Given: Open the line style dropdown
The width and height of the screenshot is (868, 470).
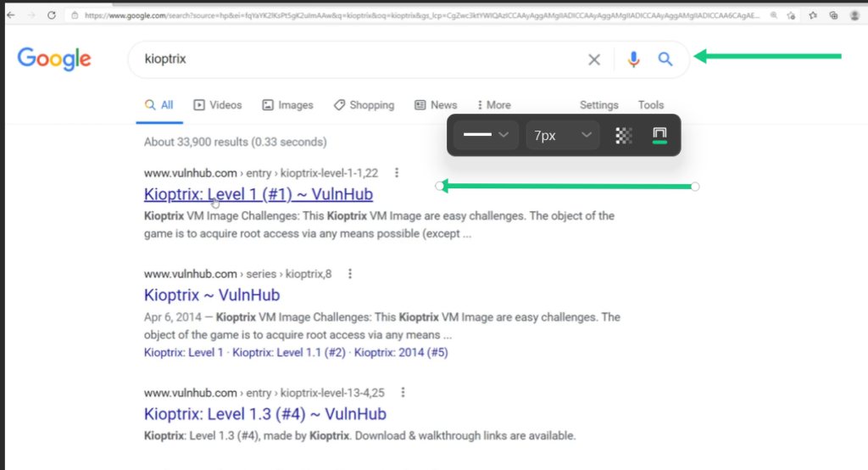Looking at the screenshot, I should [486, 135].
